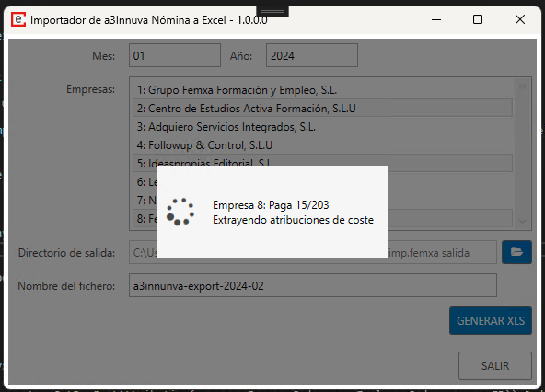Select Adquiero Servicios Integrados, S.L.

(322, 126)
